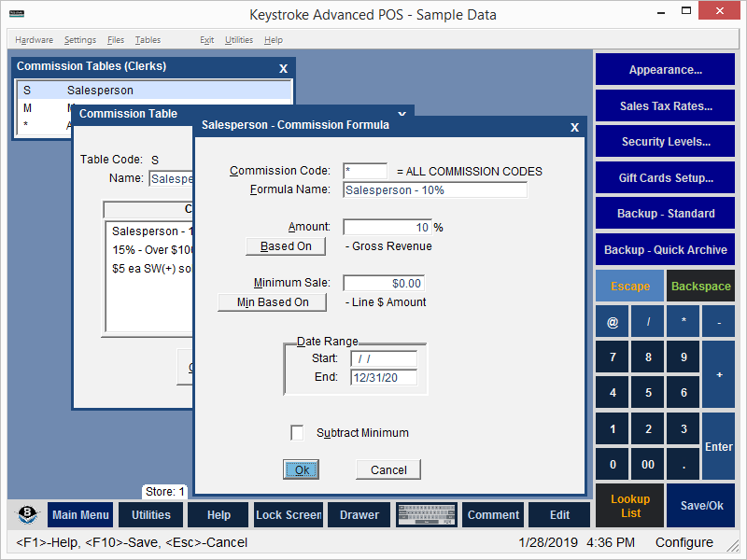
Task: Click the Ok button
Action: (302, 469)
